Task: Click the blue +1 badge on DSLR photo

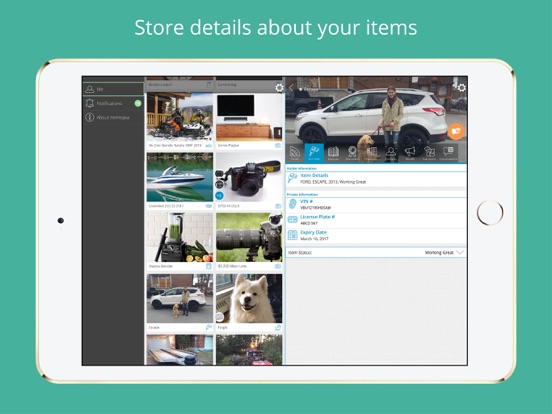Action: [x=219, y=195]
